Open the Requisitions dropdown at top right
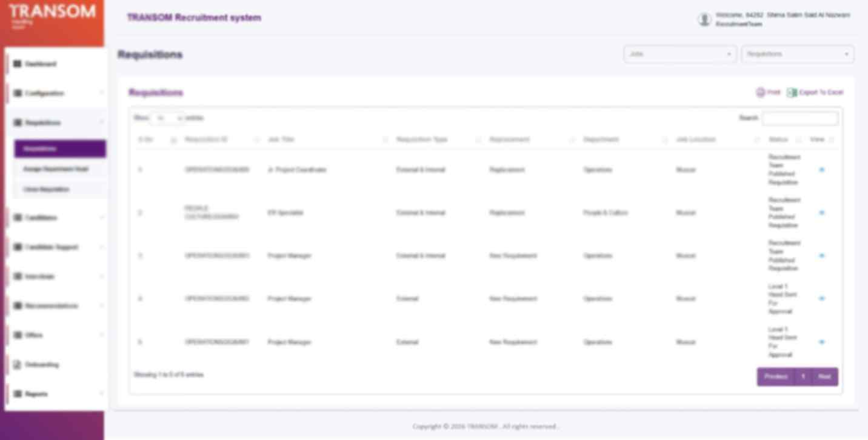Viewport: 868px width, 440px height. (x=798, y=54)
